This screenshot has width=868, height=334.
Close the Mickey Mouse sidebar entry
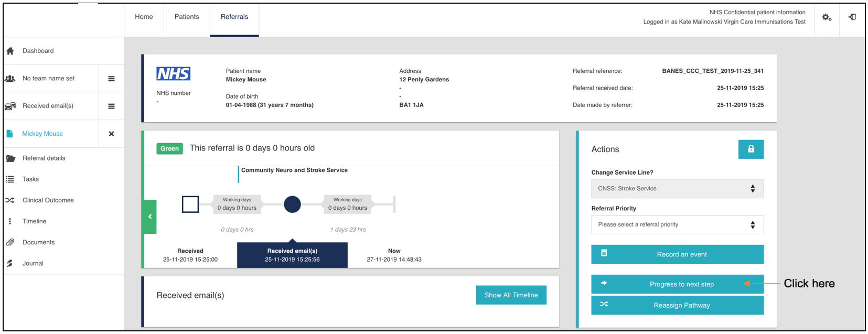tap(111, 134)
